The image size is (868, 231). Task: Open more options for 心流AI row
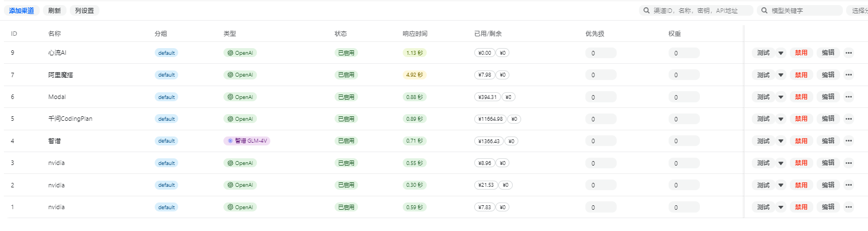(x=848, y=53)
